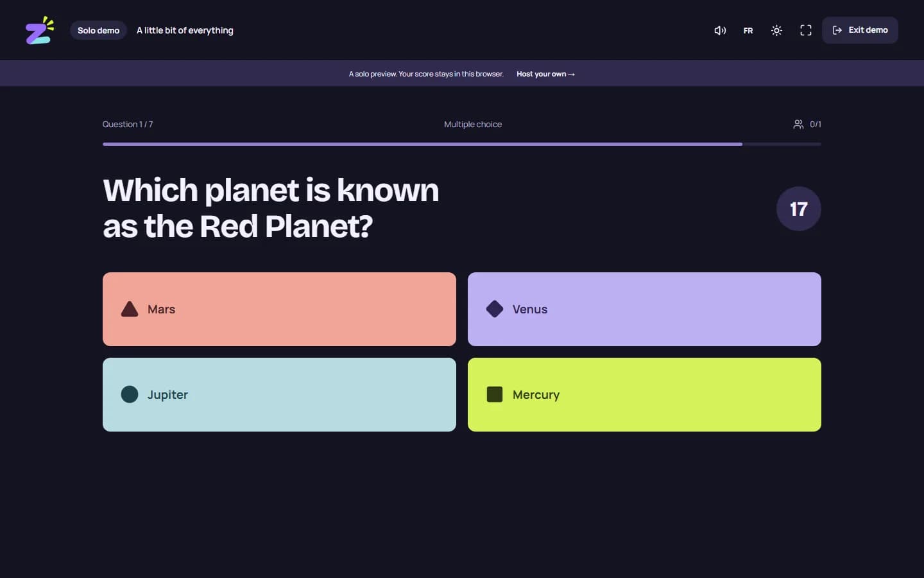Click the Exit demo button
Screen dimensions: 924x578
pos(860,30)
